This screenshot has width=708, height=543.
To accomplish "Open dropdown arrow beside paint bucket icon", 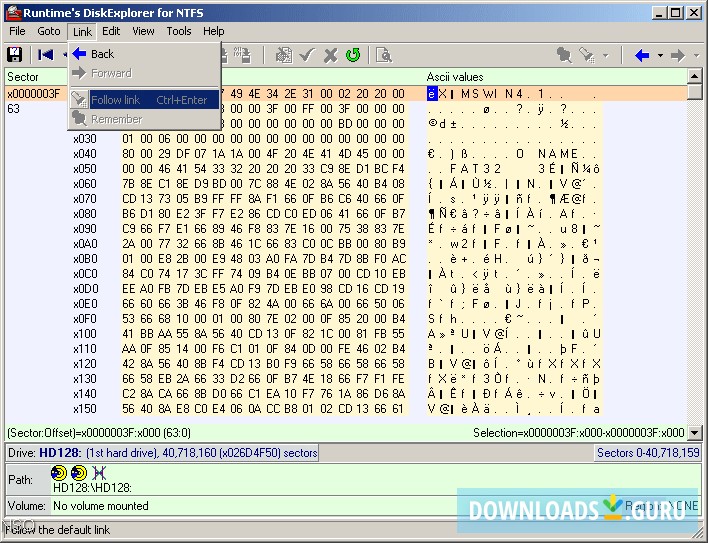I will coord(606,55).
